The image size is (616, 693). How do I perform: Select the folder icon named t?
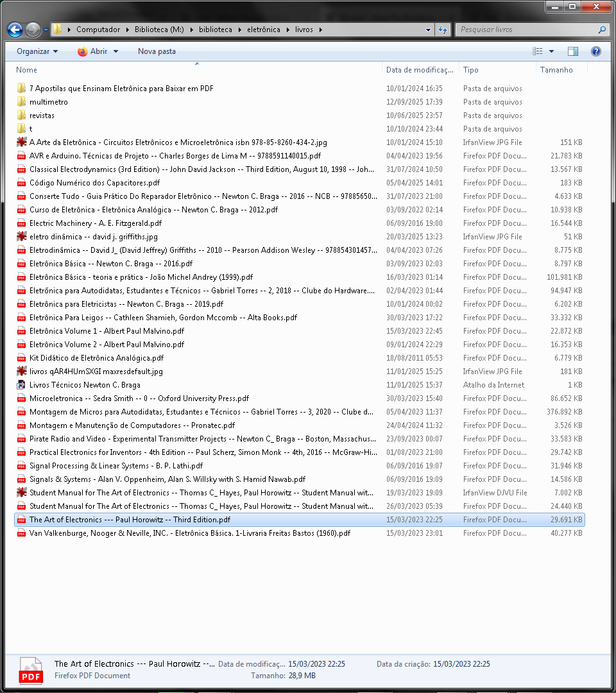pos(21,128)
